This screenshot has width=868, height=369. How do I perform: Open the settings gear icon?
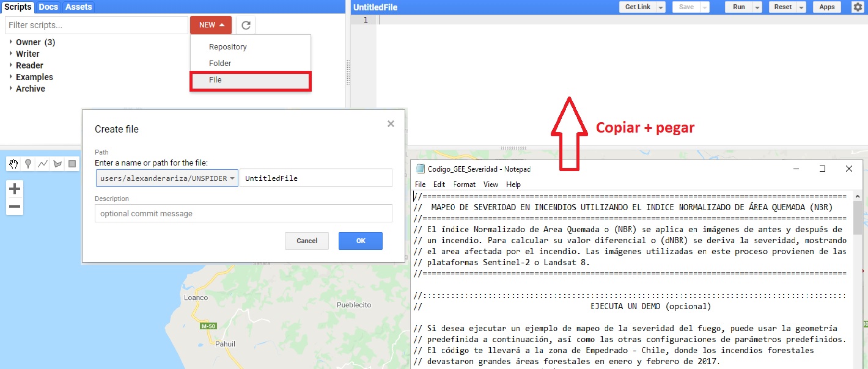coord(858,7)
